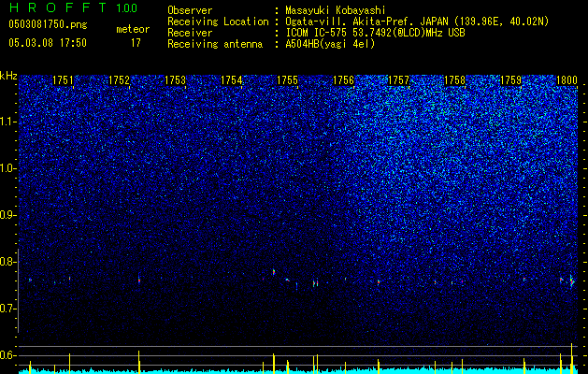The height and width of the screenshot is (374, 588).
Task: Click the 1751 time marker
Action: [x=63, y=80]
